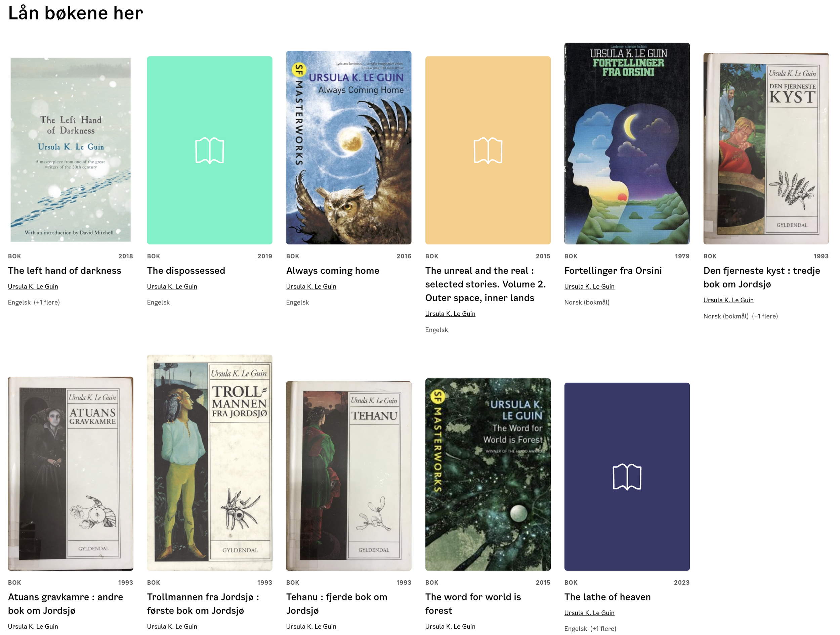Expand '(+1 flere)' under Den fjerneste kyst

coord(765,316)
